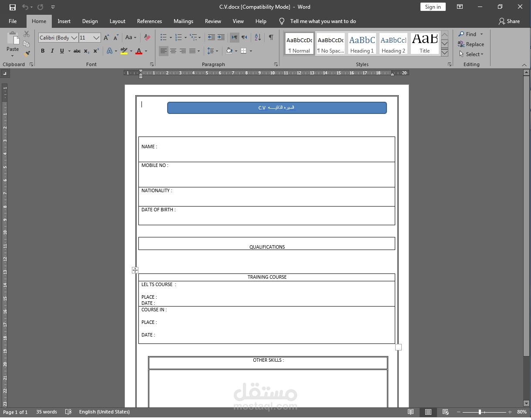Toggle Center alignment
This screenshot has width=531, height=420.
pyautogui.click(x=173, y=51)
